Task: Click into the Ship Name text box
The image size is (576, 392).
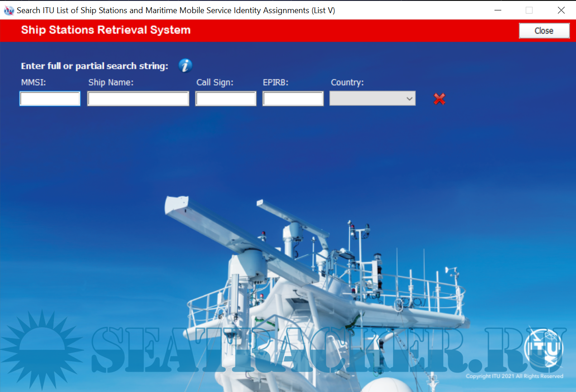Action: tap(138, 99)
